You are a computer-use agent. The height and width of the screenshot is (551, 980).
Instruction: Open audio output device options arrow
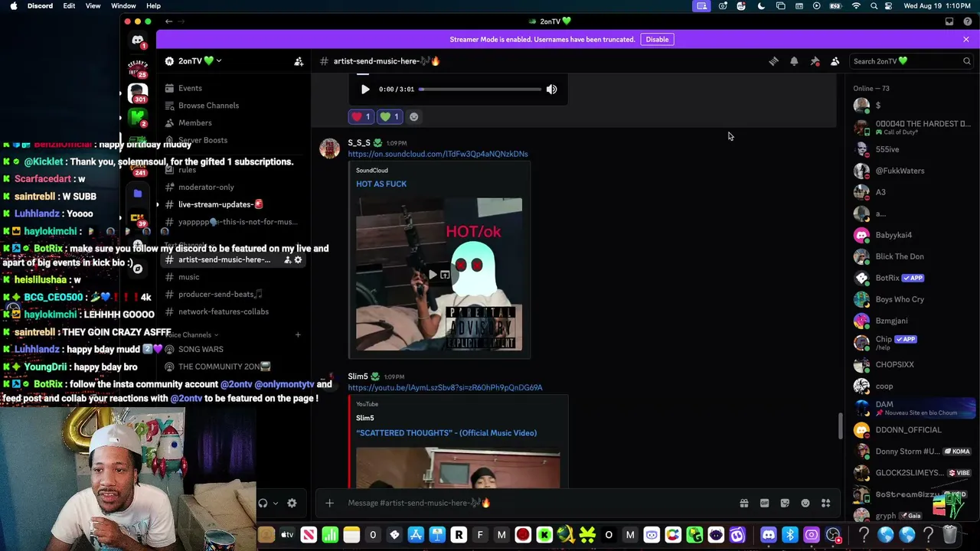click(x=276, y=503)
